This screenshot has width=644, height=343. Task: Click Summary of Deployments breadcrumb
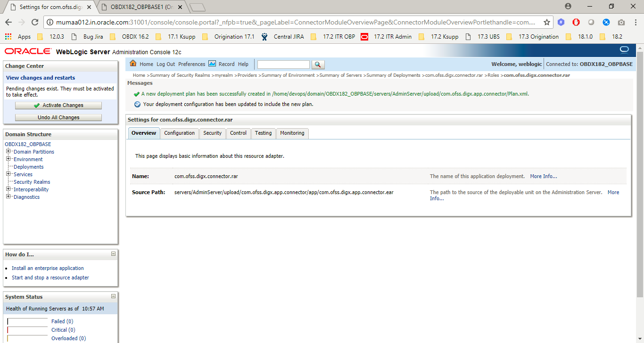[x=393, y=75]
